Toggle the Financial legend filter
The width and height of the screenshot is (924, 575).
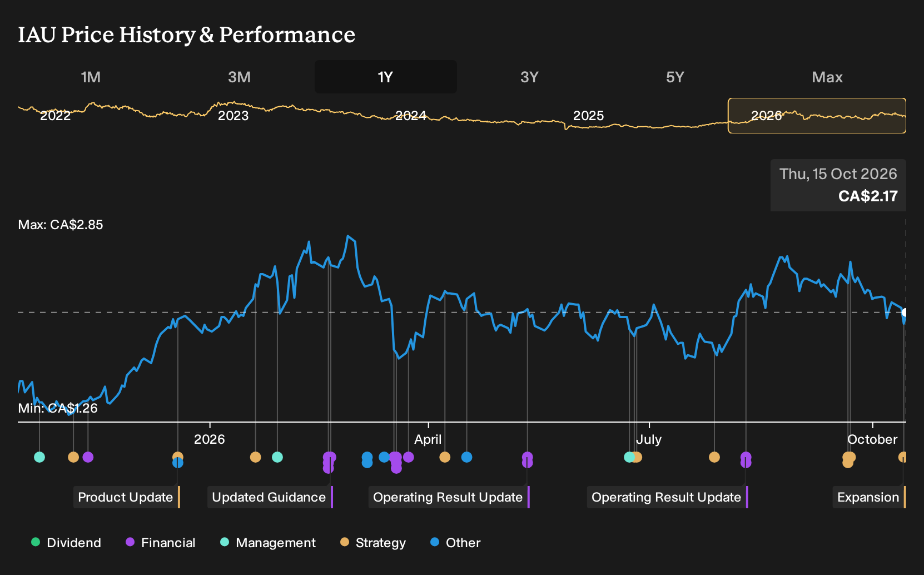tap(161, 543)
